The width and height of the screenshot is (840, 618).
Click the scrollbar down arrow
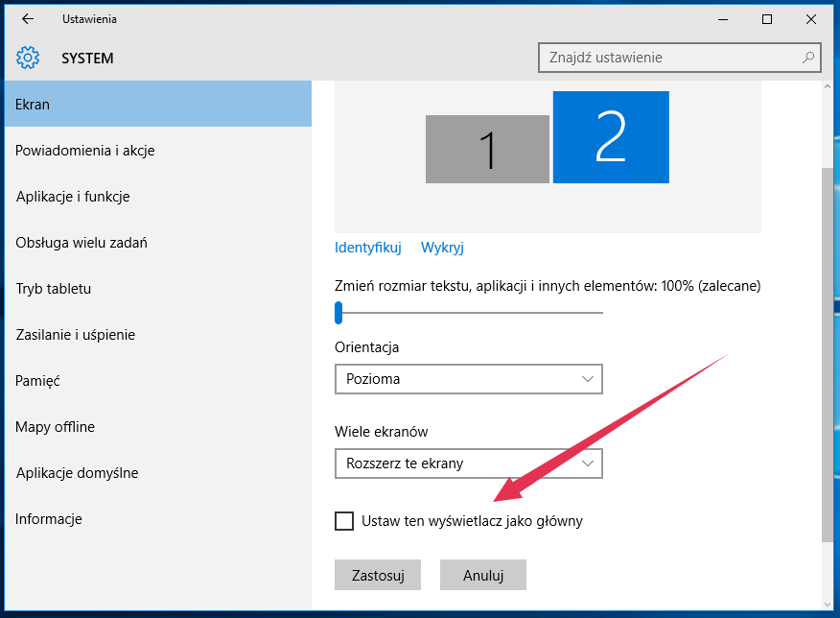[x=828, y=605]
